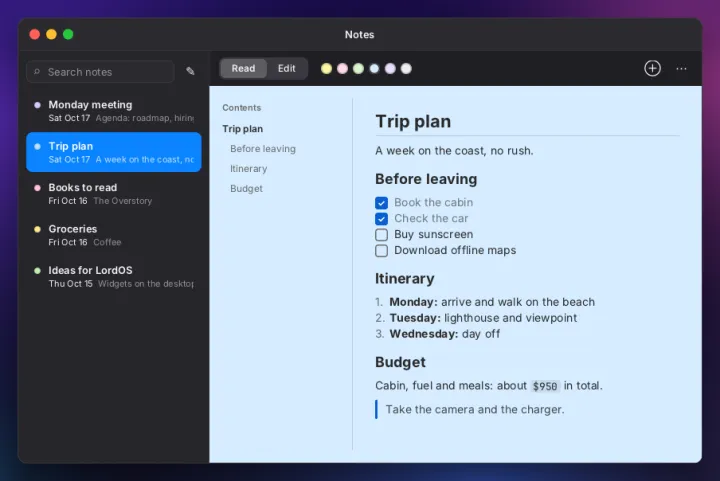The width and height of the screenshot is (720, 481).
Task: Click the Search notes field
Action: point(101,72)
